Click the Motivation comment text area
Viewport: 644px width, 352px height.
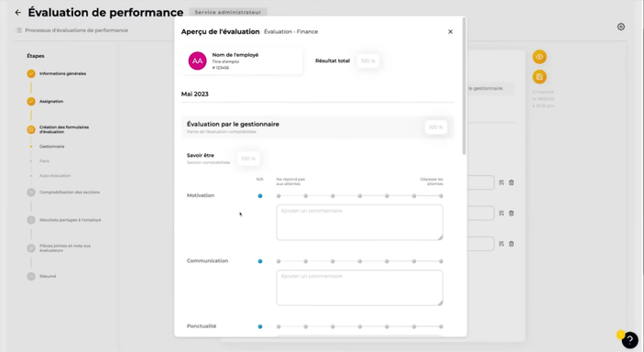tap(359, 223)
